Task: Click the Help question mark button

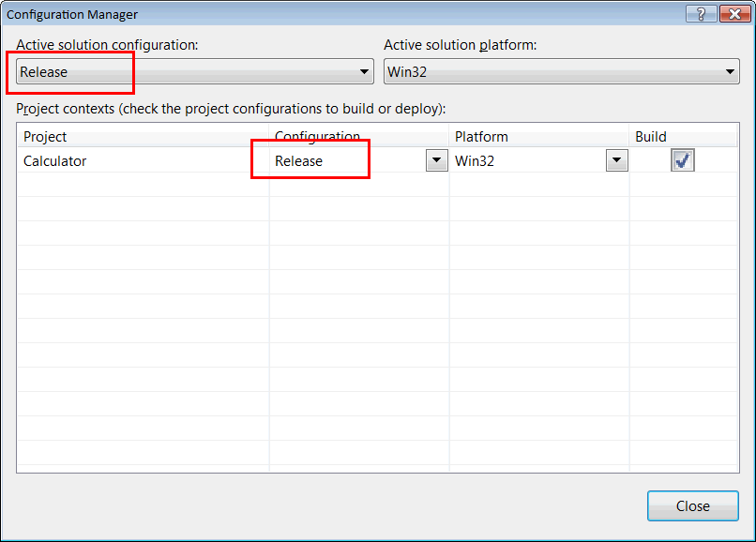Action: pos(702,14)
